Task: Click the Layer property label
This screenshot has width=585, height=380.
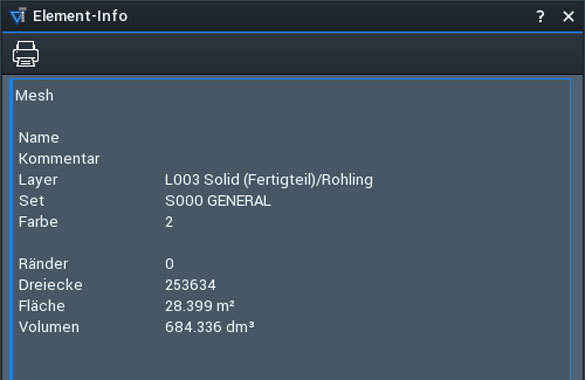Action: [38, 180]
